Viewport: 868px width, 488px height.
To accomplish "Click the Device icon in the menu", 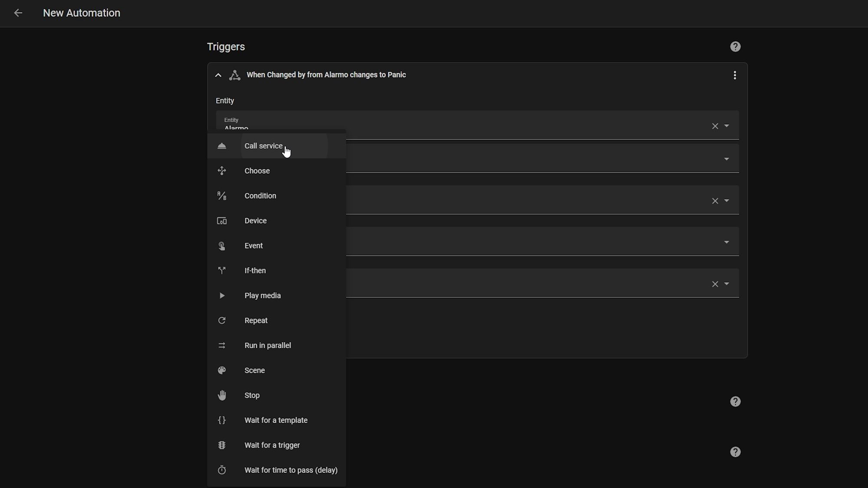I will pyautogui.click(x=222, y=221).
